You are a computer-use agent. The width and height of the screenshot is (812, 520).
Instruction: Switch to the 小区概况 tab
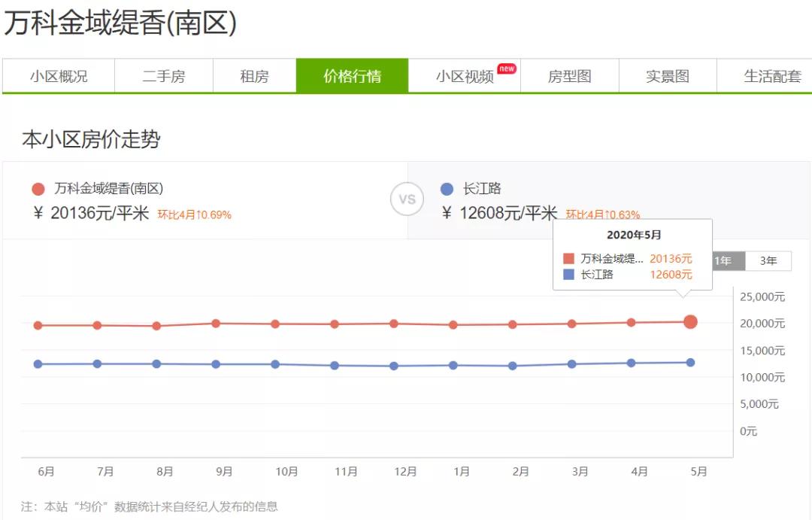pos(58,76)
